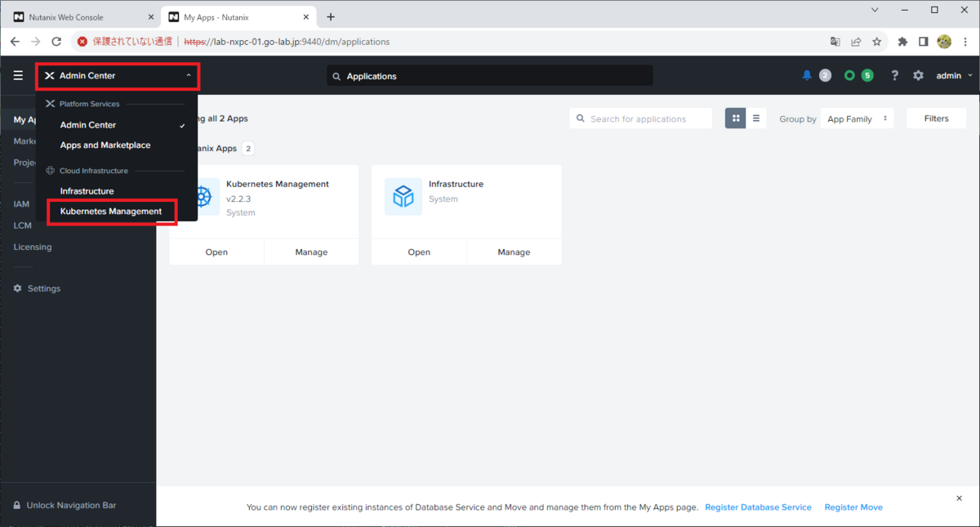This screenshot has height=527, width=980.
Task: Click the bell notifications icon
Action: pos(807,75)
